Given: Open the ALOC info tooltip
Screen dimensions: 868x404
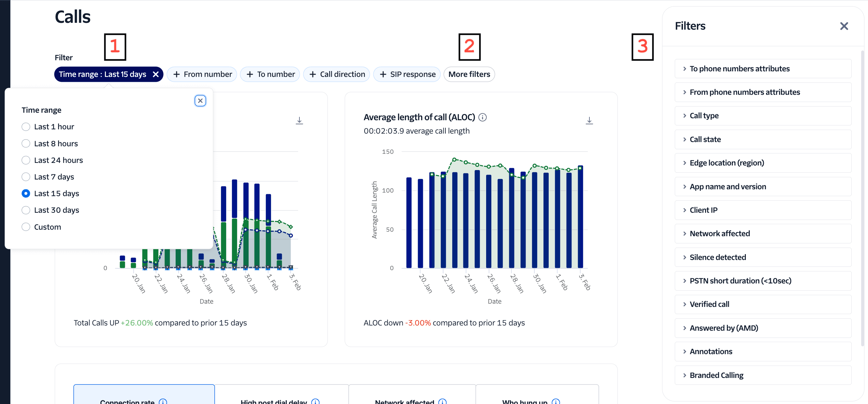Looking at the screenshot, I should pyautogui.click(x=483, y=117).
